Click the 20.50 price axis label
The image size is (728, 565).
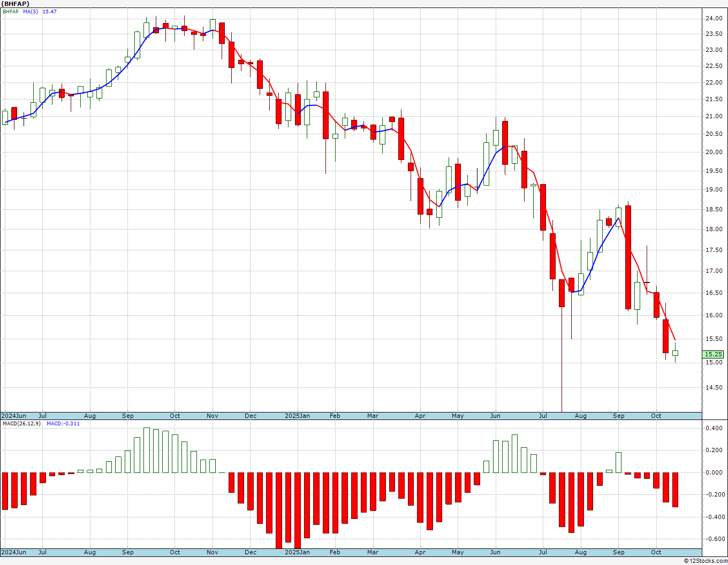click(x=714, y=134)
